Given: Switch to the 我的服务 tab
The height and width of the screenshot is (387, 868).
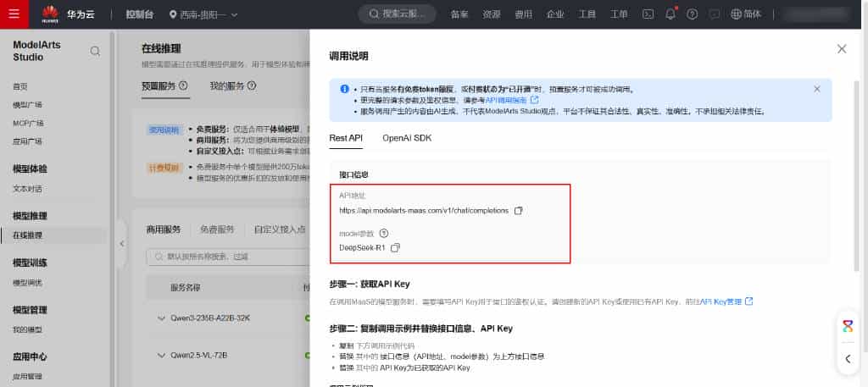Looking at the screenshot, I should click(x=226, y=86).
